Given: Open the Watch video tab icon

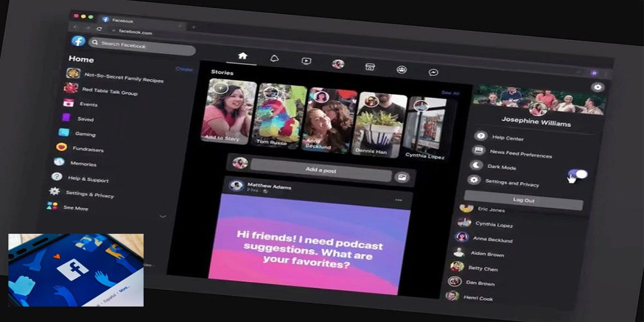Looking at the screenshot, I should point(306,61).
